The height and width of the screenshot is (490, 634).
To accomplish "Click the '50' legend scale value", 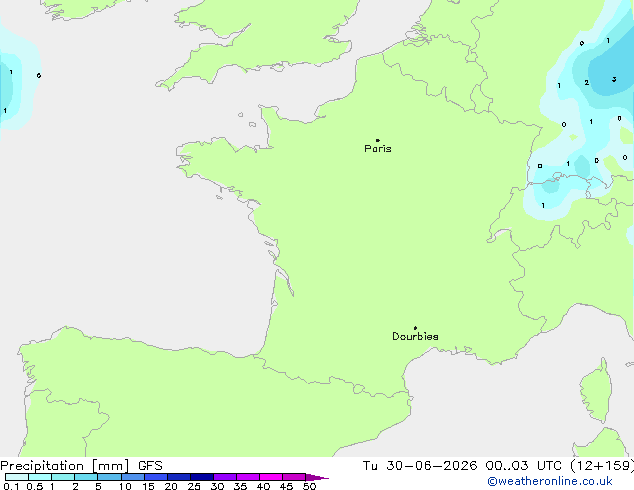I will click(309, 486).
